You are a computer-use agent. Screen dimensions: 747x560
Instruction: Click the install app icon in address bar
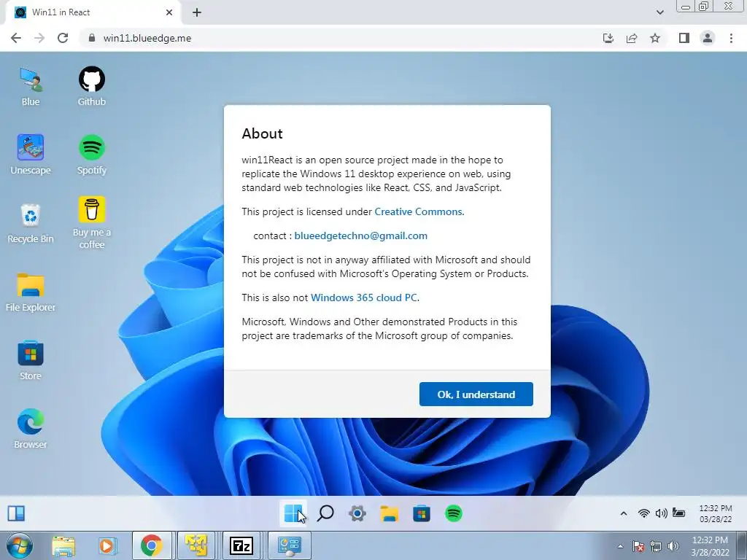(608, 38)
